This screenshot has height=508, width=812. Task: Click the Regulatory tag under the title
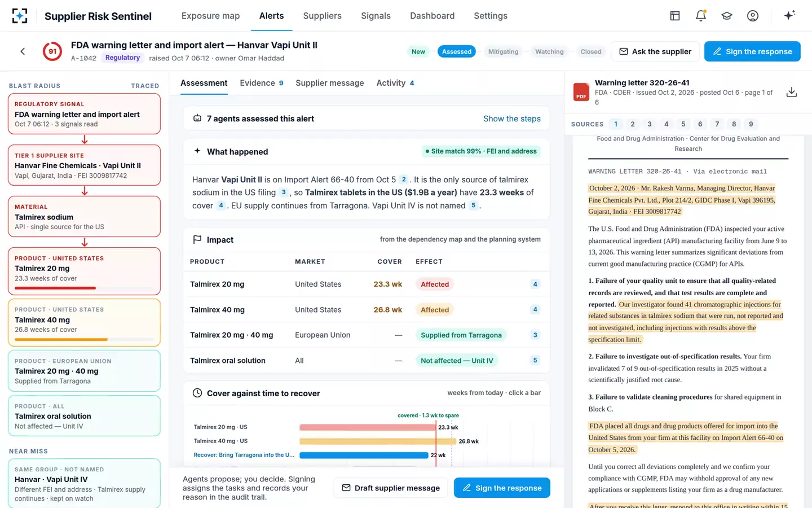[x=122, y=58]
